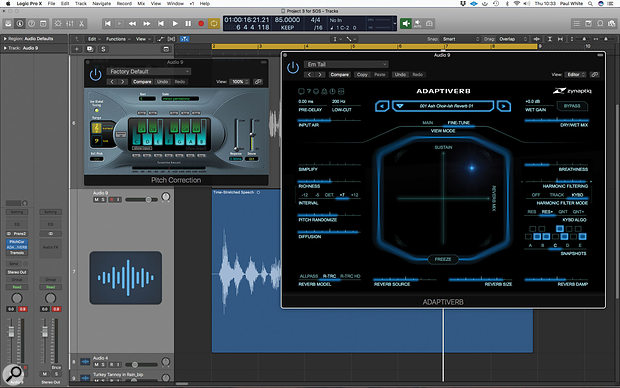Toggle the Pitch Correction plugin power button
The height and width of the screenshot is (388, 620).
[x=96, y=74]
